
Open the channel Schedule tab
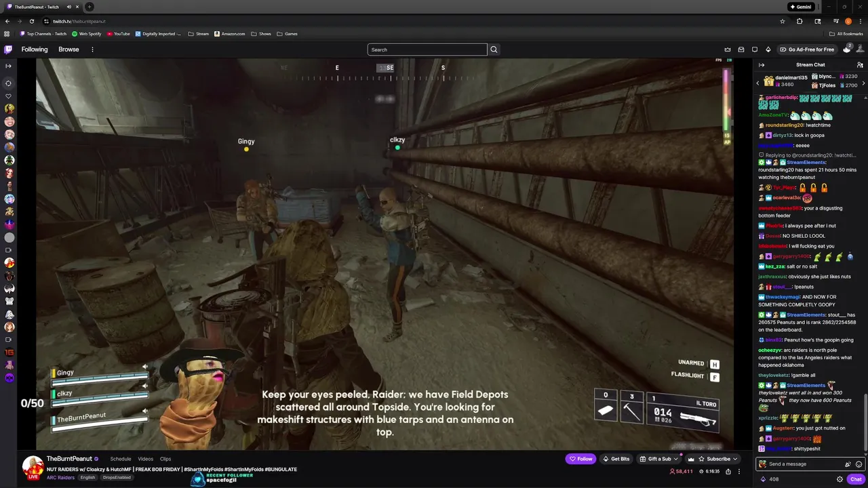121,459
